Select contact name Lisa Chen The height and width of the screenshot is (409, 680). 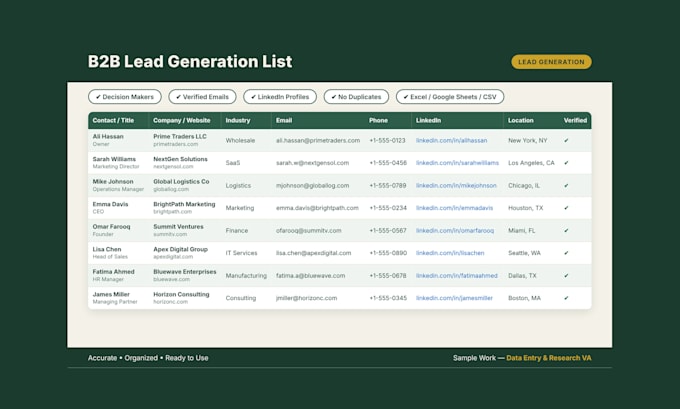(107, 249)
